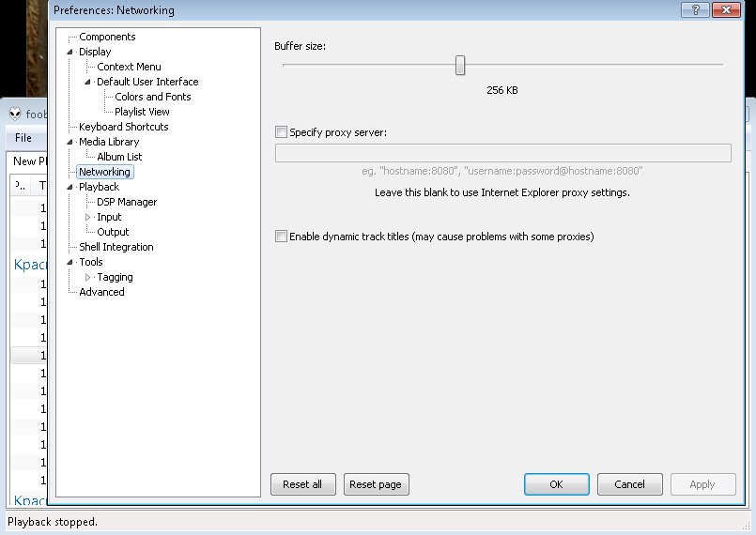Screen dimensions: 756x535
Task: Collapse the Display tree node
Action: coord(69,52)
